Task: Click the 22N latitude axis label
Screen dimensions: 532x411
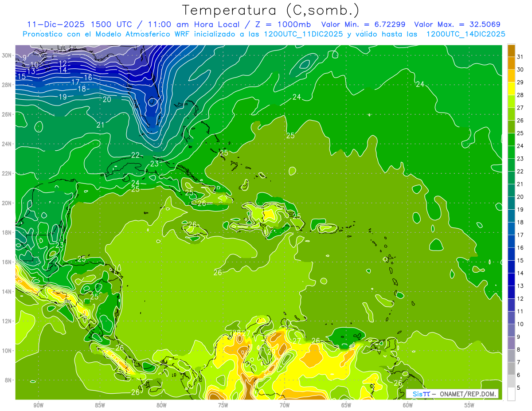Action: tap(7, 173)
